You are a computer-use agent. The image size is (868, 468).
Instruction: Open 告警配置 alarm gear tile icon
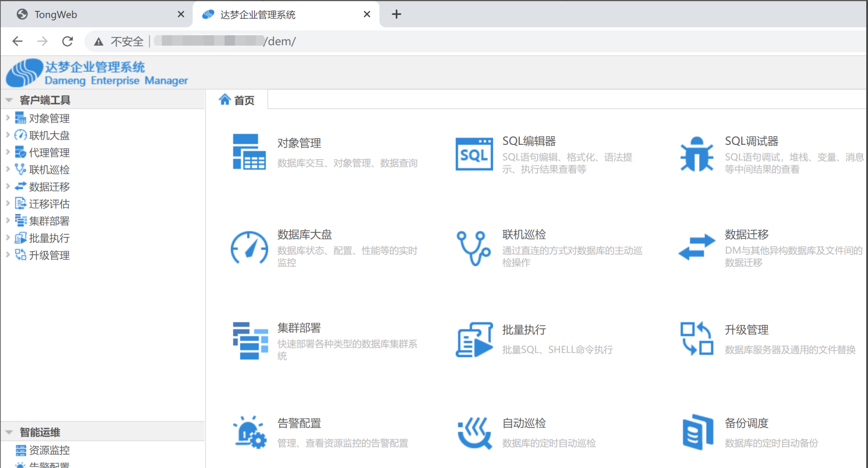pos(249,432)
